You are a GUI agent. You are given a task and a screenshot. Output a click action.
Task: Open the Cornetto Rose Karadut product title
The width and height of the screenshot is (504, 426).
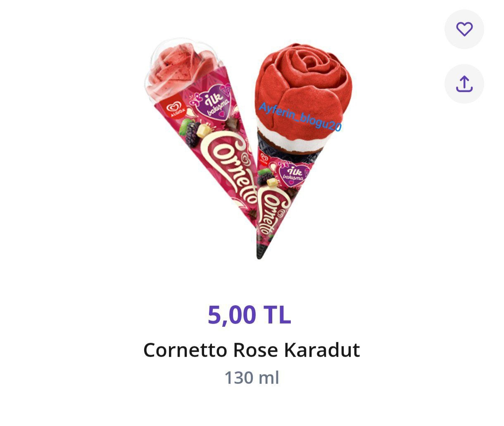[x=252, y=350]
